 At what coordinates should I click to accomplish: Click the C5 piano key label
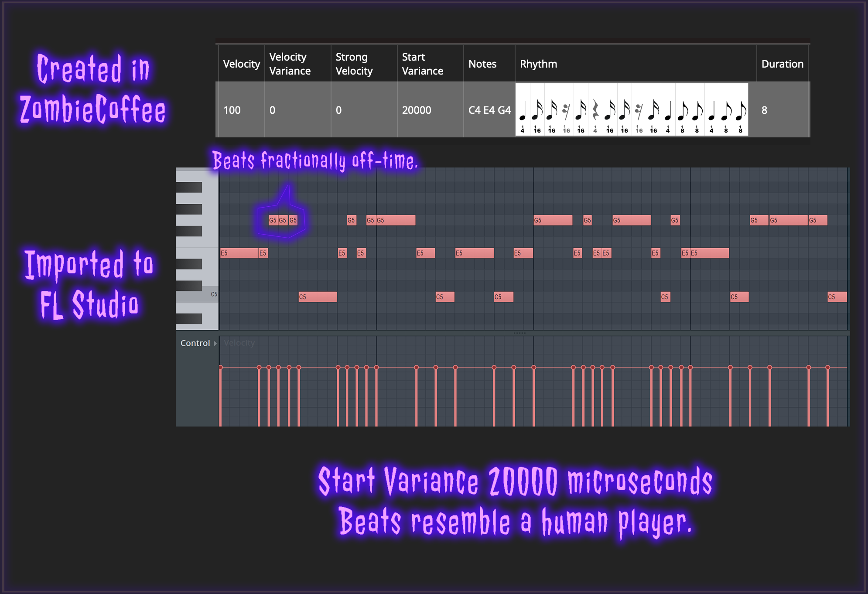point(214,294)
